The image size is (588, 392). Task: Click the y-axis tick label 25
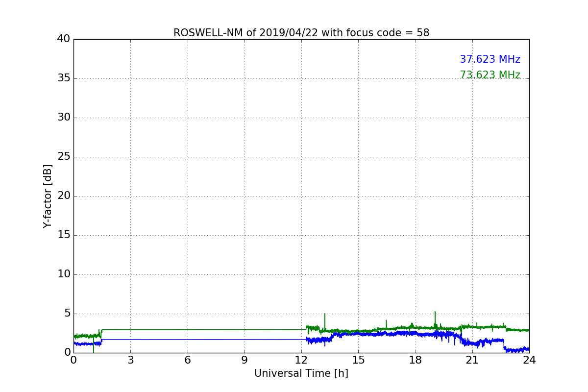click(64, 157)
